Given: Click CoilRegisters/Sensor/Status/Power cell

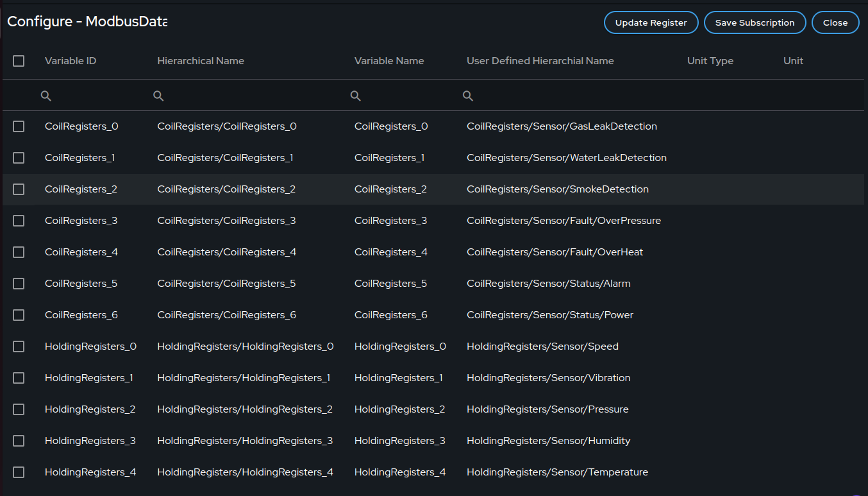Looking at the screenshot, I should pos(550,315).
